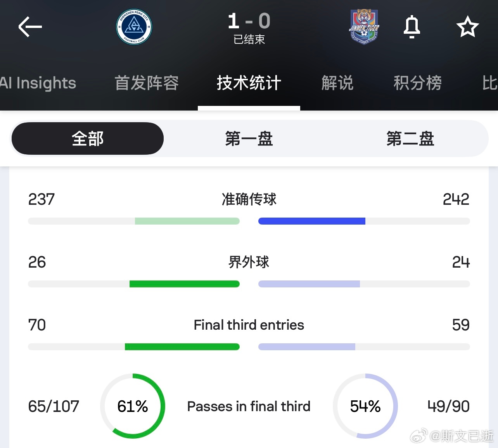This screenshot has height=448, width=498.
Task: Switch stats to 第二盘 second half
Action: coord(410,138)
